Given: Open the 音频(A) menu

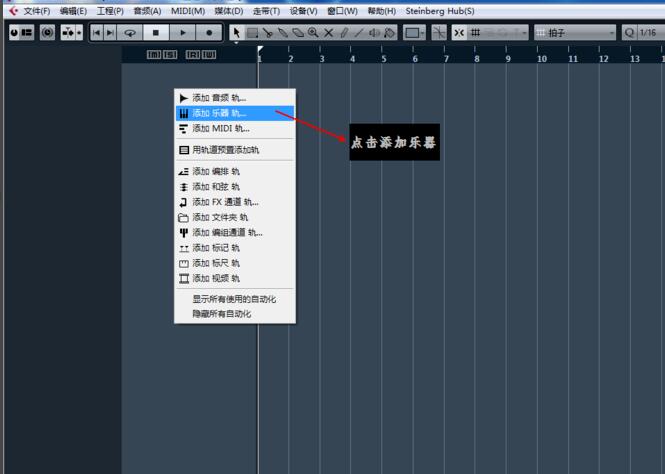Looking at the screenshot, I should pos(147,11).
